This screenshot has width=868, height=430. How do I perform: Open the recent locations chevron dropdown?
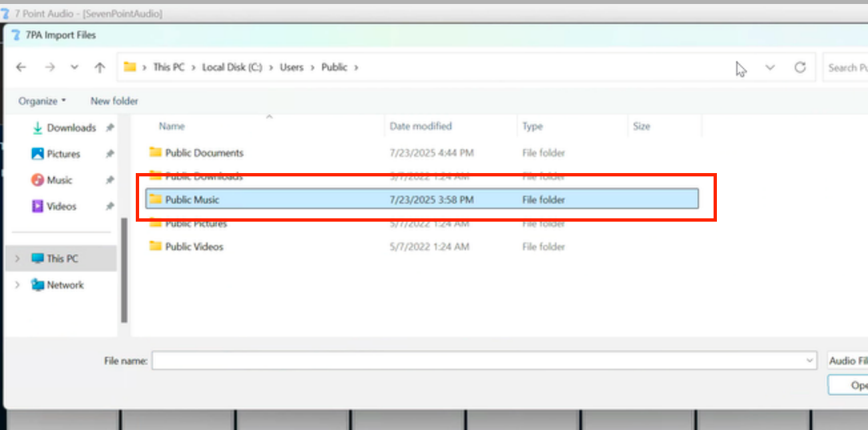coord(75,67)
